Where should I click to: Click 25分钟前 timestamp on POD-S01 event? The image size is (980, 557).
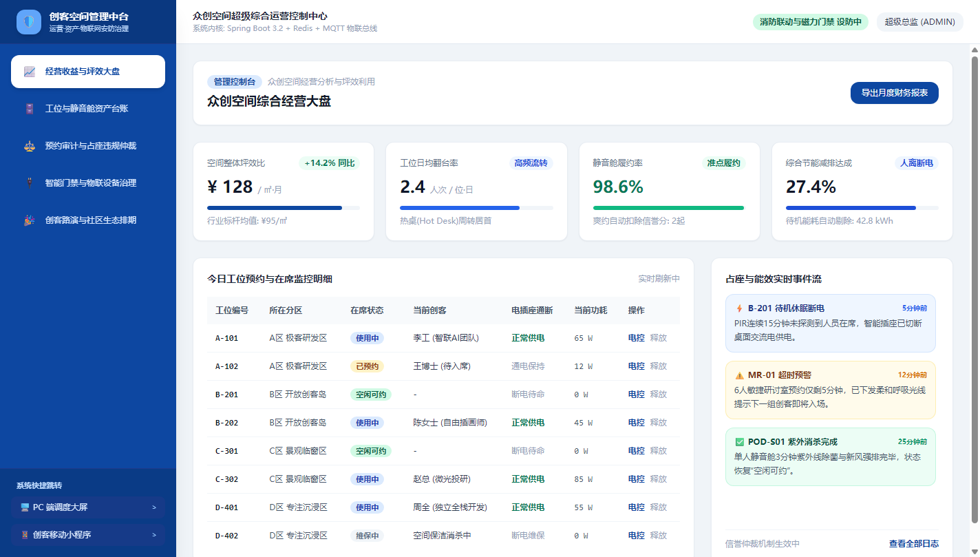pos(913,442)
